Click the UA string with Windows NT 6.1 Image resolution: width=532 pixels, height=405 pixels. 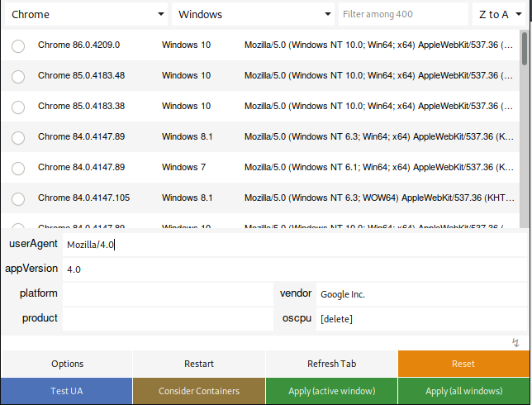378,167
